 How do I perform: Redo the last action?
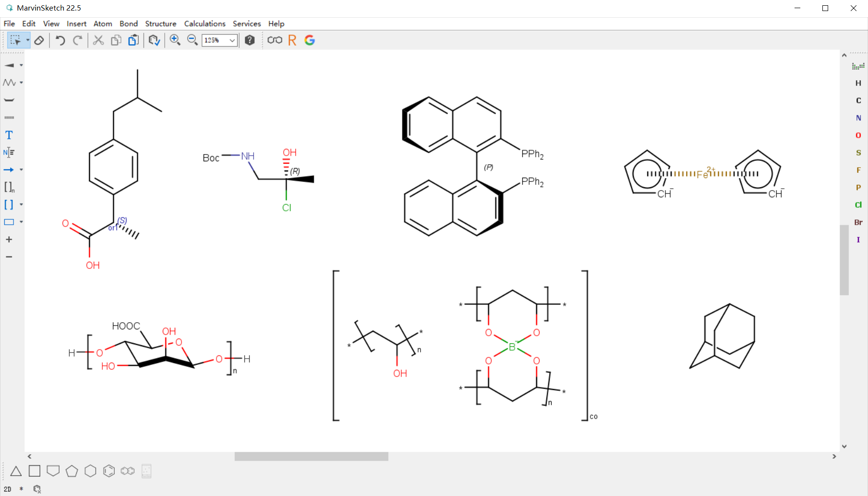[78, 40]
